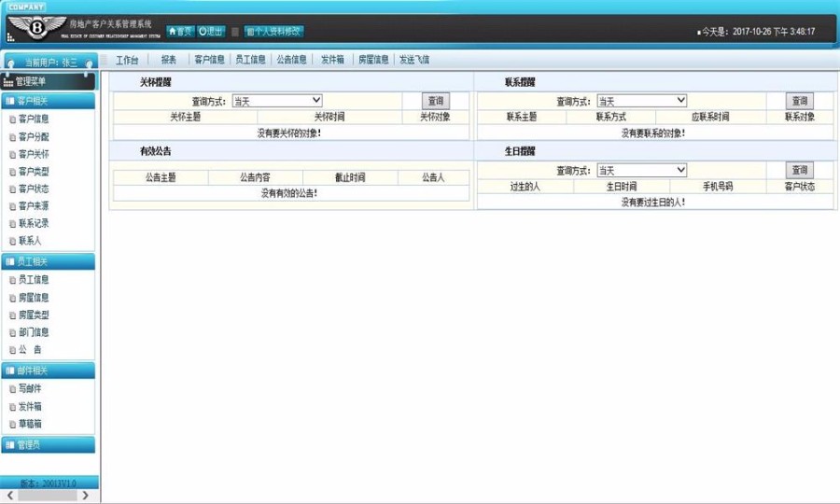Click the 当前用户: 张三 label
The height and width of the screenshot is (504, 840).
click(51, 63)
